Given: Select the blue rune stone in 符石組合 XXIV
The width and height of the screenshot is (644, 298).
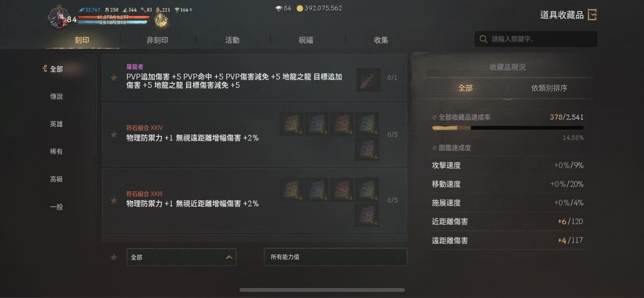Looking at the screenshot, I should [x=317, y=124].
